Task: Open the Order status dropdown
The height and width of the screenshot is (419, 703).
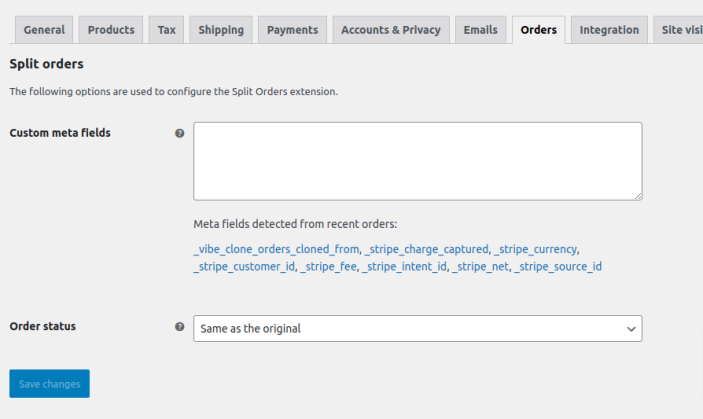Action: 417,328
